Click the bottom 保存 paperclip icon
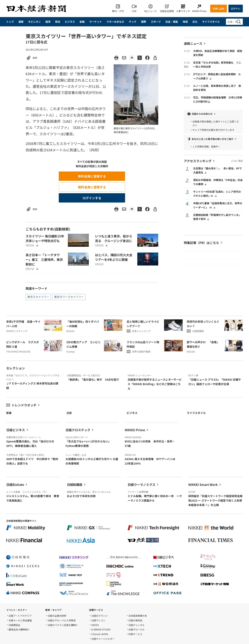The width and height of the screenshot is (249, 644). click(x=29, y=209)
